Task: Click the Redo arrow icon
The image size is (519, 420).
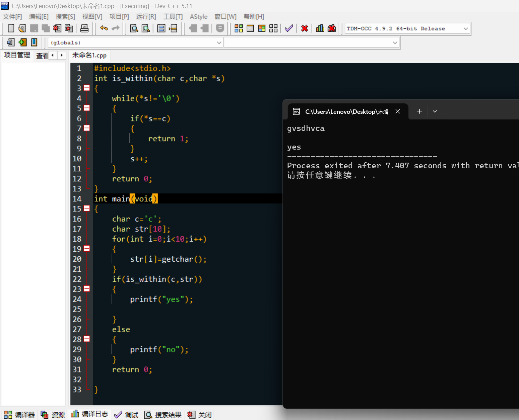Action: (x=116, y=28)
